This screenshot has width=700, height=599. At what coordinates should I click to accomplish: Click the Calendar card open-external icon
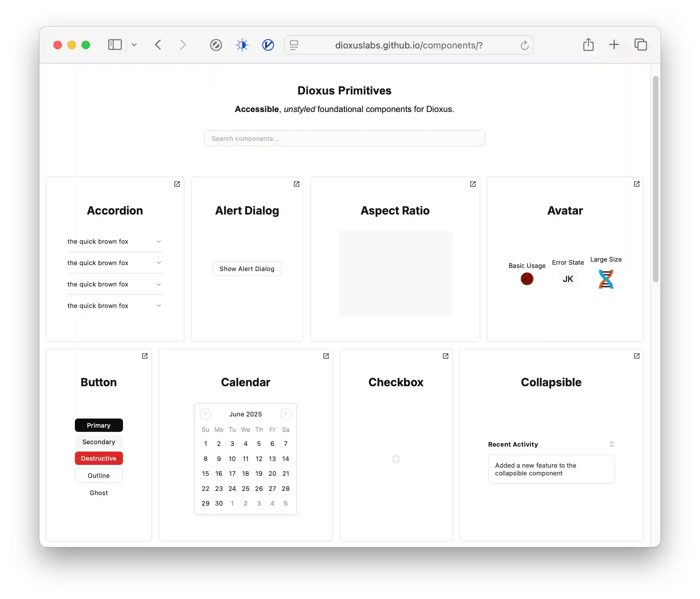326,356
